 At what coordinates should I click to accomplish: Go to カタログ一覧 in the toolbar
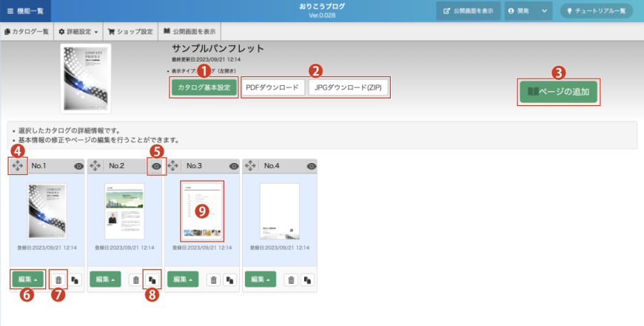pyautogui.click(x=27, y=32)
